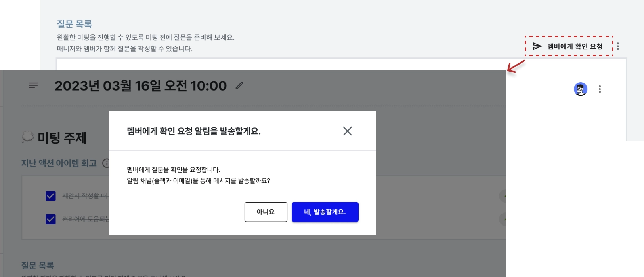
Task: Close the 확인 요청 알림 dialog with X
Action: 348,131
